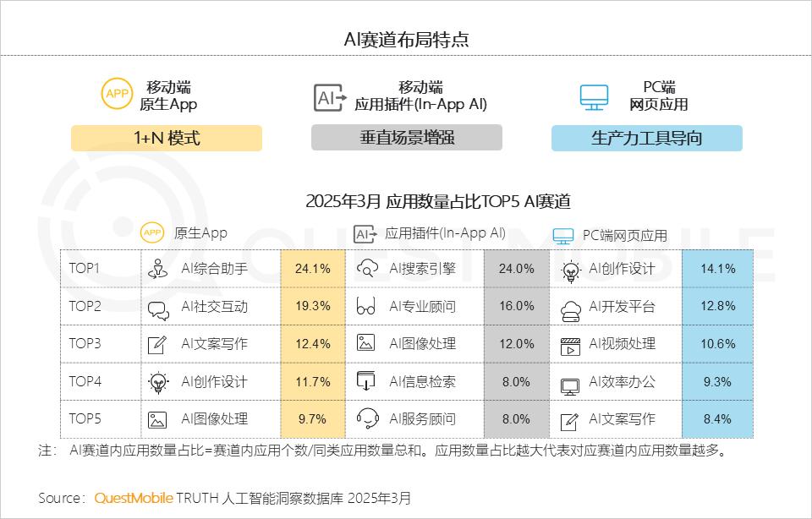Click the blue PC monitor icon at top
812x519 pixels.
pos(594,97)
